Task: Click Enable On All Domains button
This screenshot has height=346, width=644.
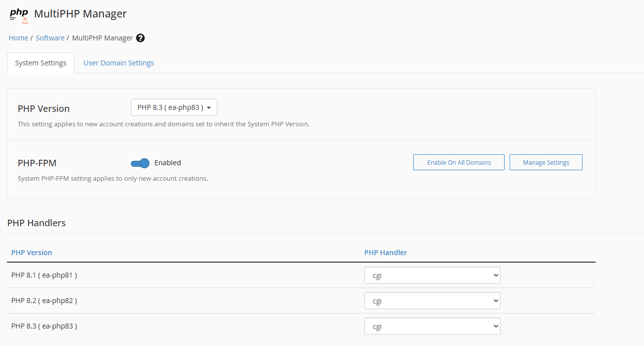Action: pos(459,162)
